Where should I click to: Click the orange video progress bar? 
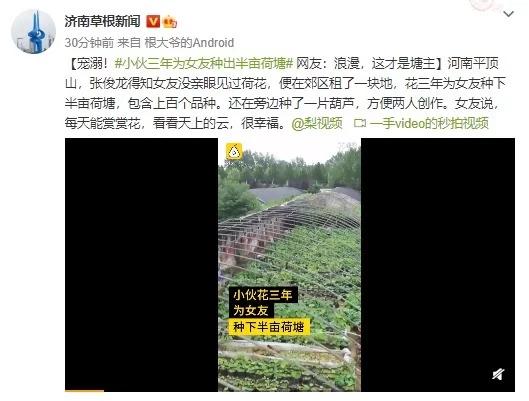pyautogui.click(x=84, y=391)
